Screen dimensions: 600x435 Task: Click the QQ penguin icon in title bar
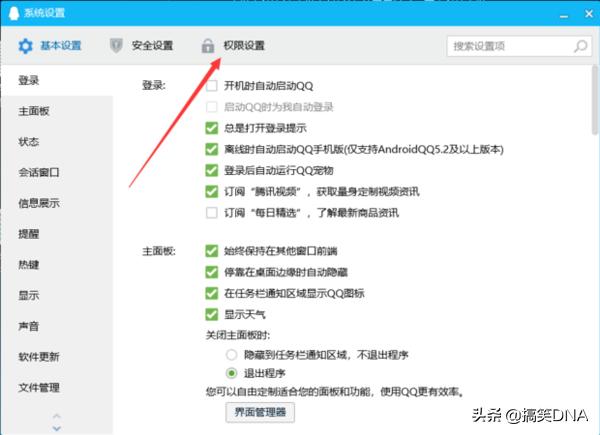14,13
